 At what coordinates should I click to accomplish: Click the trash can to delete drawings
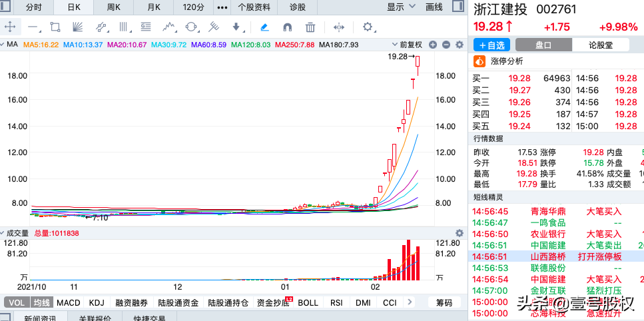click(310, 27)
